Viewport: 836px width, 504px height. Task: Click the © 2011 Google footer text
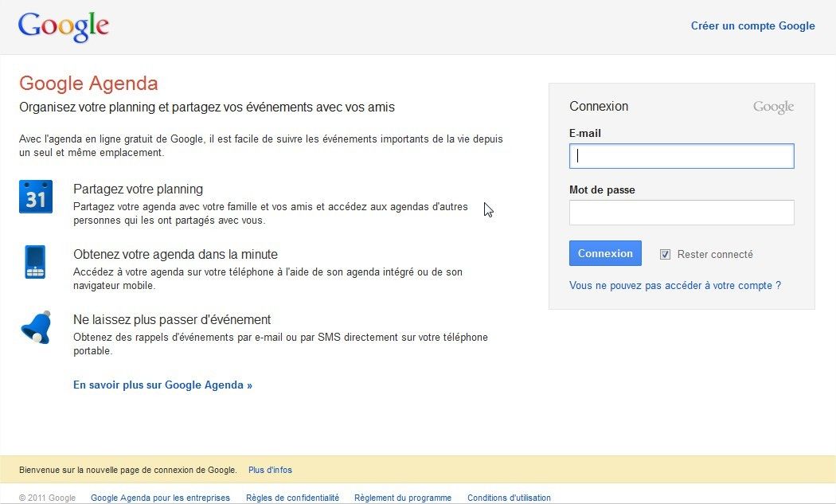[x=48, y=498]
